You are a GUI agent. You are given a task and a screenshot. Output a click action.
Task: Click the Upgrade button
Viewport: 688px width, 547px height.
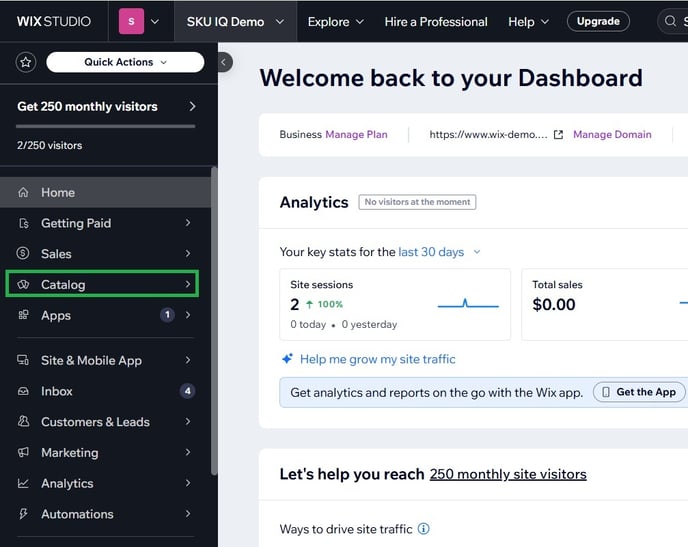click(x=598, y=21)
